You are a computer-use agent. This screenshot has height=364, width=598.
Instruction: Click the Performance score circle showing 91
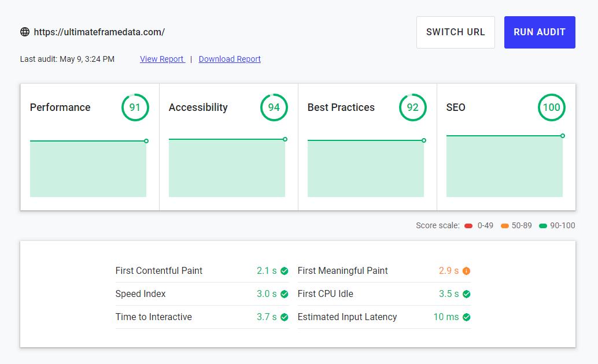click(x=135, y=107)
